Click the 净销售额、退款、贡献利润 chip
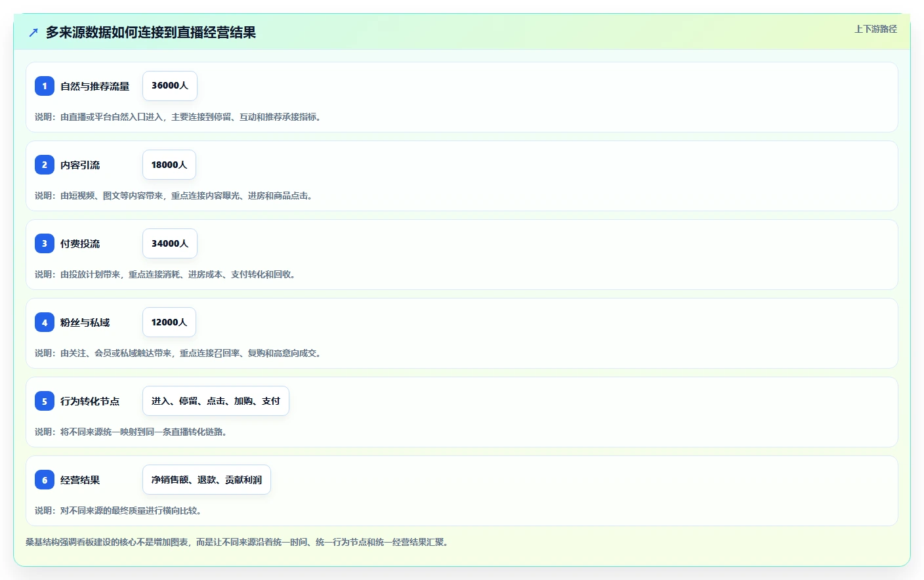 click(x=207, y=480)
